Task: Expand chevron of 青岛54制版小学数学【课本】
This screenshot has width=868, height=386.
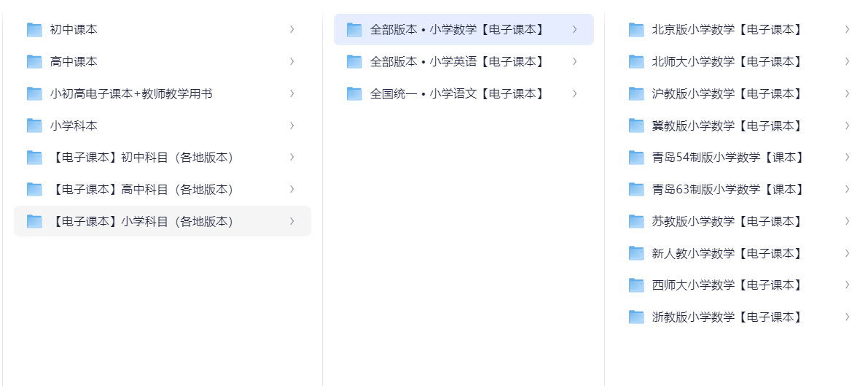Action: pos(847,157)
